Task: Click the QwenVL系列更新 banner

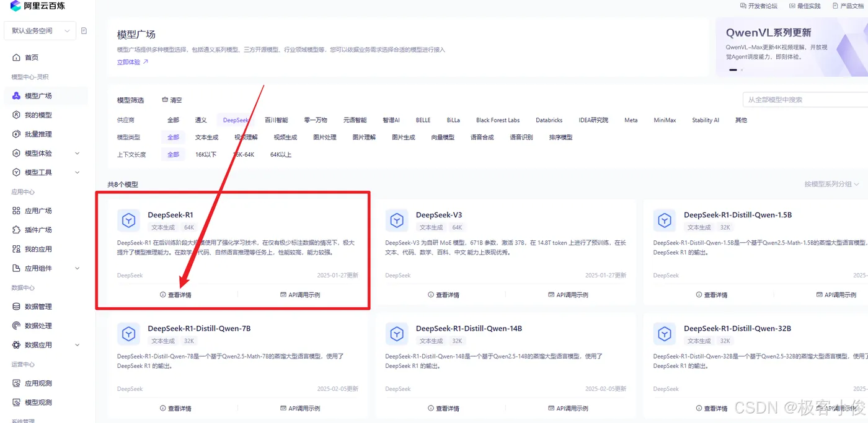Action: coord(792,47)
